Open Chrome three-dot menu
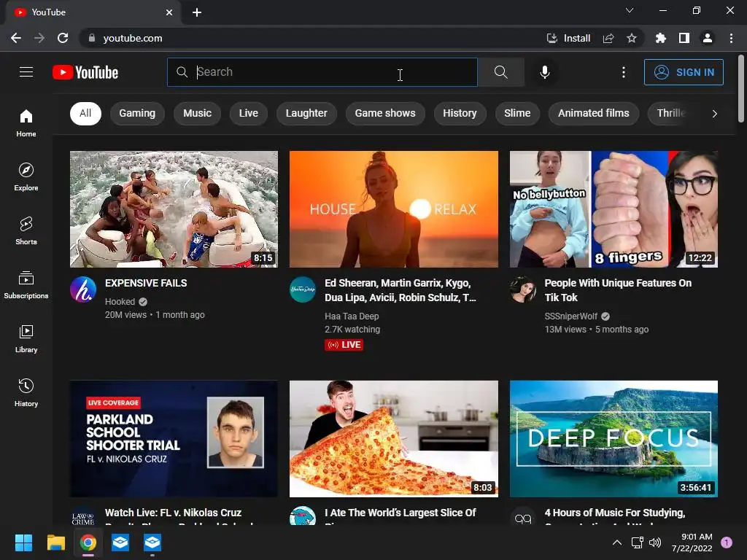The image size is (747, 560). 731,38
